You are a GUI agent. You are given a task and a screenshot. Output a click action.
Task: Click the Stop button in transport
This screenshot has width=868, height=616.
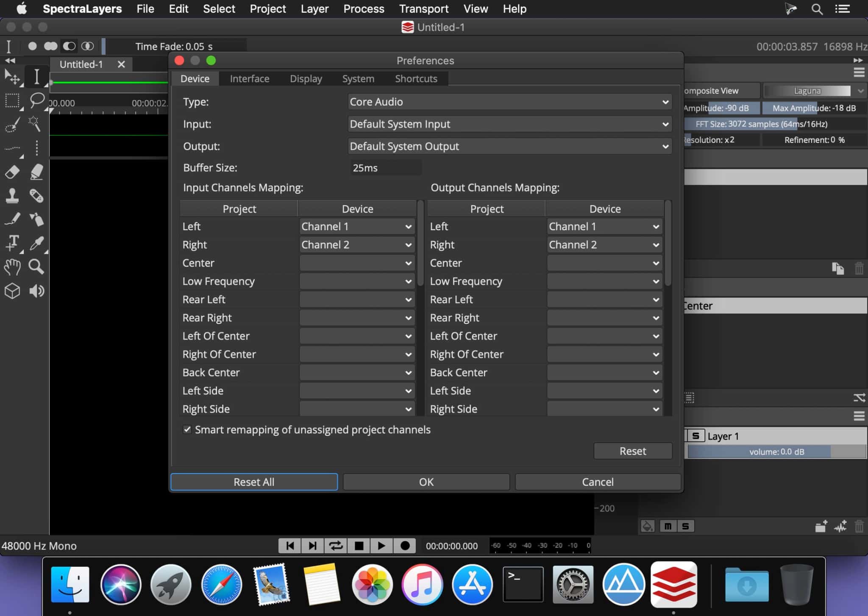tap(359, 546)
